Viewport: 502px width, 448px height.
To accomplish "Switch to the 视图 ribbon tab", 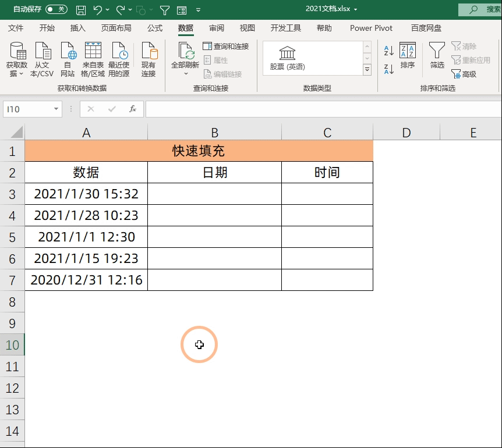I will click(x=248, y=28).
